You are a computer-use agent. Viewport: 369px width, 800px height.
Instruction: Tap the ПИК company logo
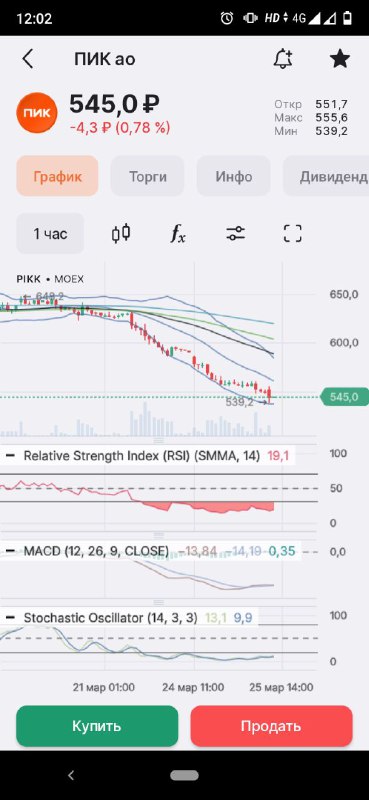(37, 113)
